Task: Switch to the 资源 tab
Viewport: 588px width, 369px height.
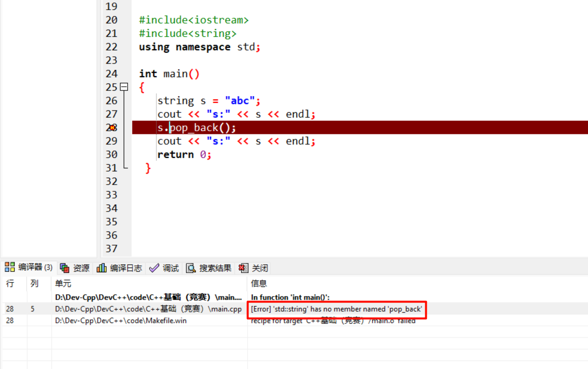Action: 75,268
